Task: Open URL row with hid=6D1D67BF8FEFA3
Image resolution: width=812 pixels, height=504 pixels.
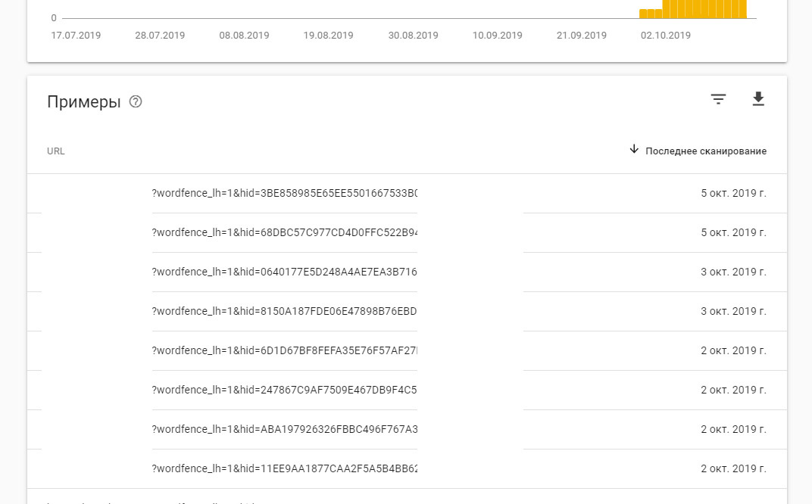Action: coord(407,351)
